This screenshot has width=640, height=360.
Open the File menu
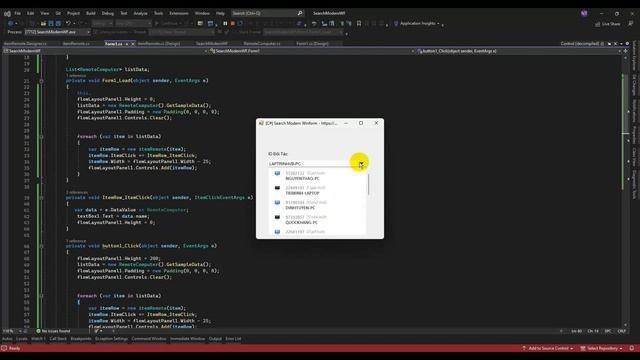coord(18,13)
